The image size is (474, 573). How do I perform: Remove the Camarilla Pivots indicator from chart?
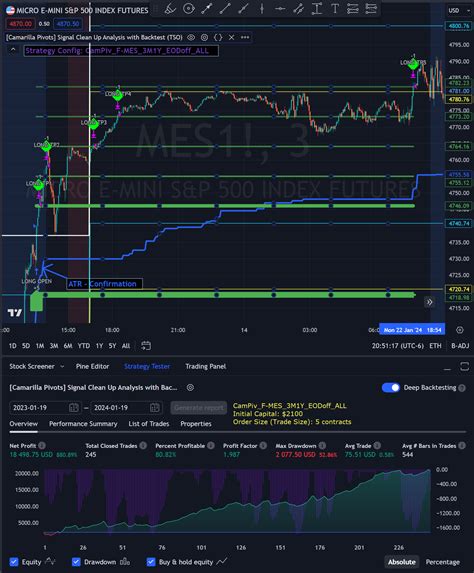click(231, 37)
